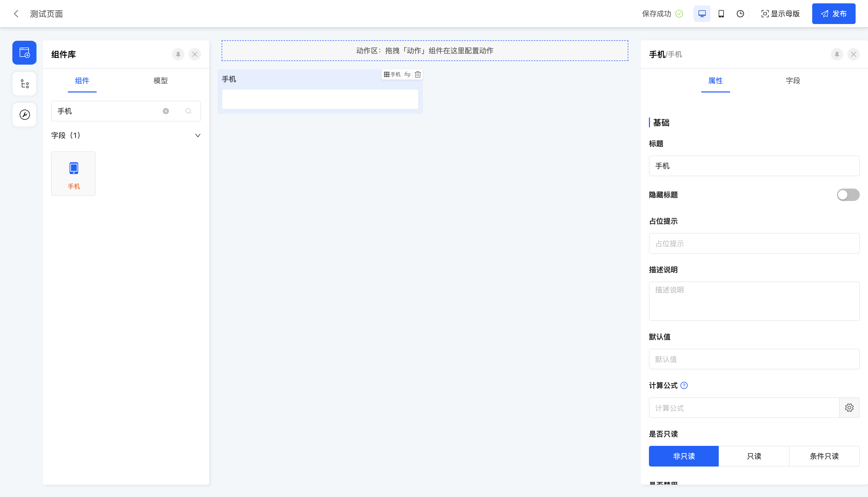Click the 发布 publish button
The height and width of the screenshot is (497, 868).
(x=834, y=14)
